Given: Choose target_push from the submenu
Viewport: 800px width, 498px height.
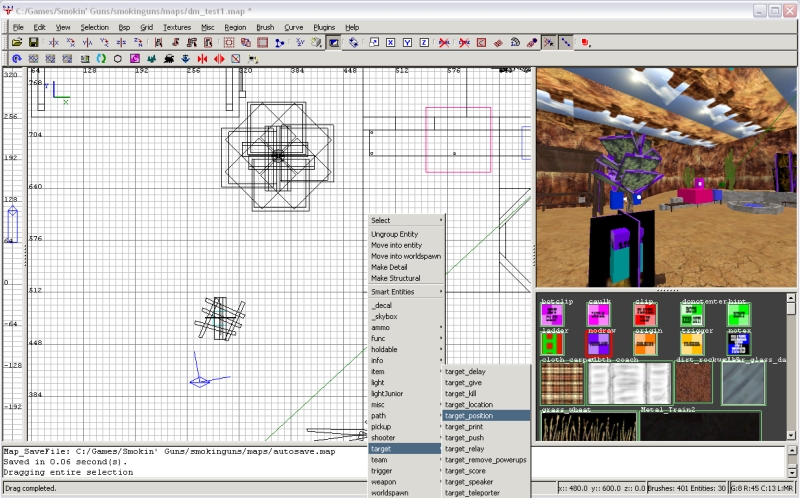Looking at the screenshot, I should pos(486,438).
